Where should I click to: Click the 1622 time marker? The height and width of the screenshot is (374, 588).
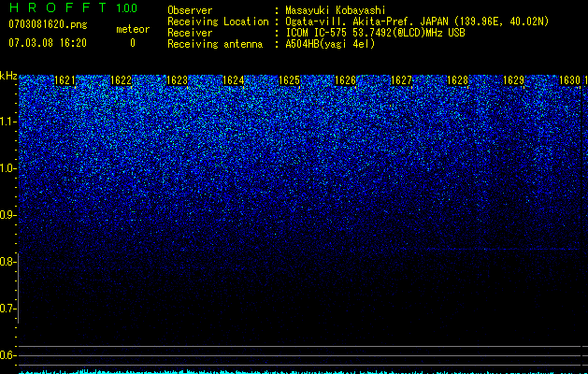[122, 80]
